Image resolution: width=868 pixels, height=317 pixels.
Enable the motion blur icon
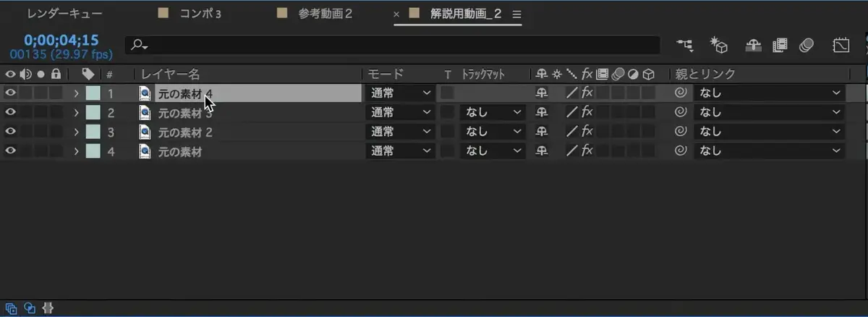(x=807, y=45)
